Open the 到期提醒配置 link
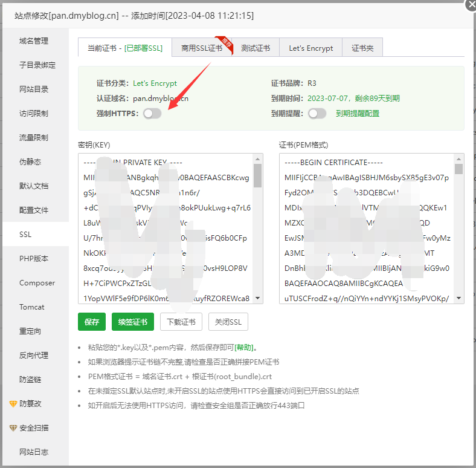The height and width of the screenshot is (468, 476). tap(358, 114)
